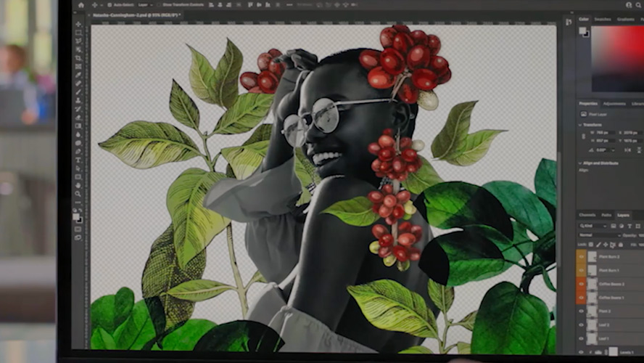644x363 pixels.
Task: Select the Crop tool
Action: (x=78, y=58)
